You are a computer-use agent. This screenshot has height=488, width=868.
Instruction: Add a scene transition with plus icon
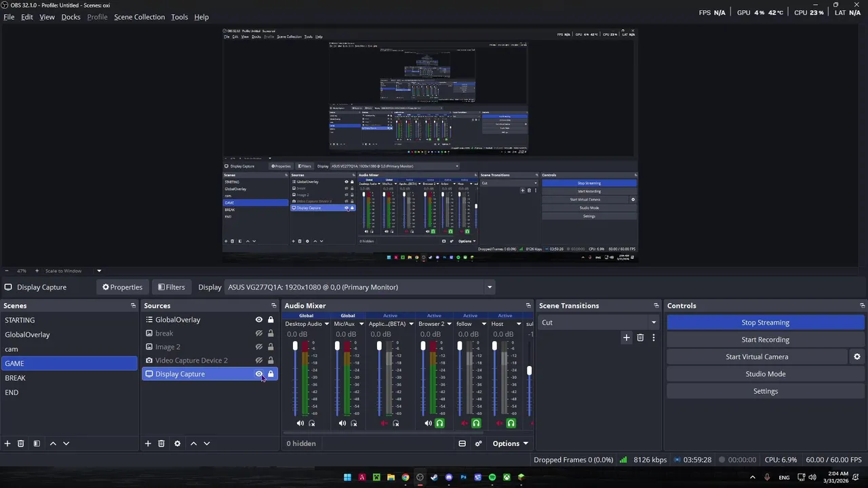coord(627,338)
